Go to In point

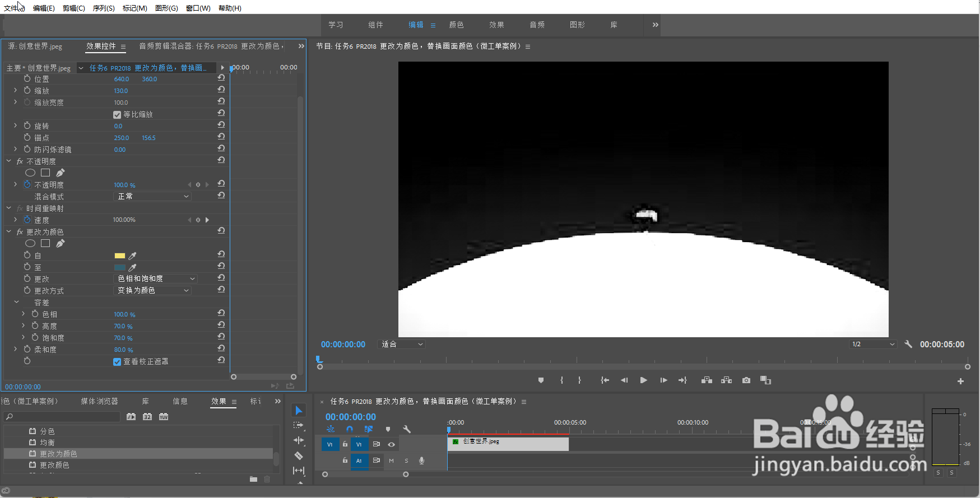(x=605, y=380)
